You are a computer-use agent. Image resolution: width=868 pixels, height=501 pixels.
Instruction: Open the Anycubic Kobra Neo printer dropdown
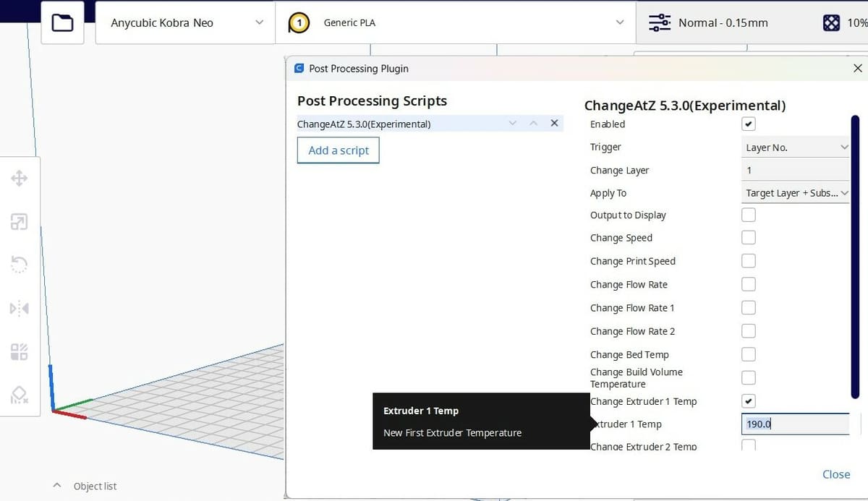pos(185,23)
